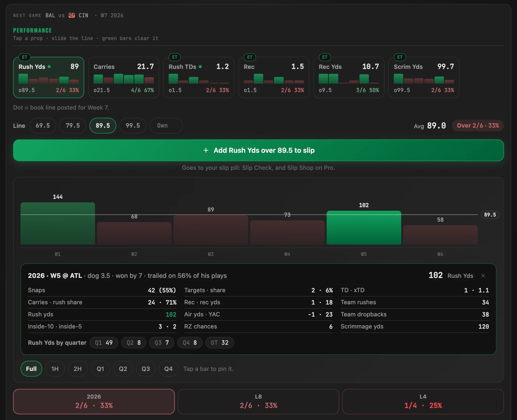Tap the W4 bar with 73 yards
The height and width of the screenshot is (420, 517).
click(287, 232)
